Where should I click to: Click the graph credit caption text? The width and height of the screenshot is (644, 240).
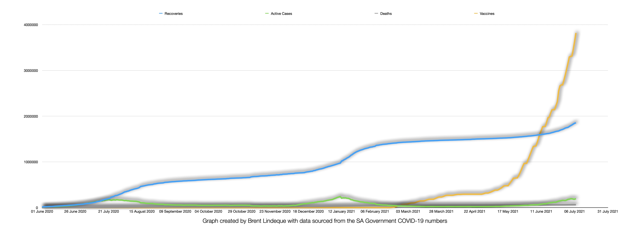[x=325, y=221]
